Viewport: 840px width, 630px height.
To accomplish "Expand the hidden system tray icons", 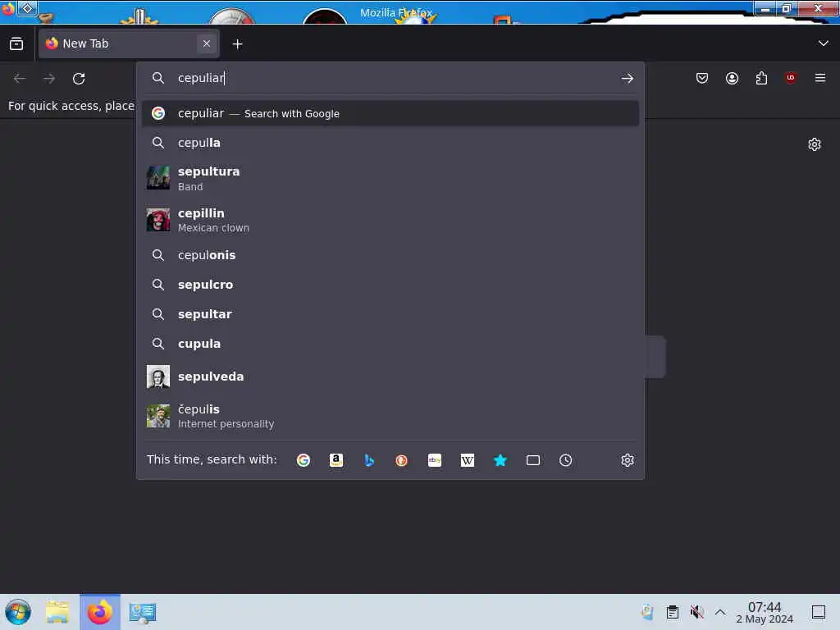I will (720, 612).
